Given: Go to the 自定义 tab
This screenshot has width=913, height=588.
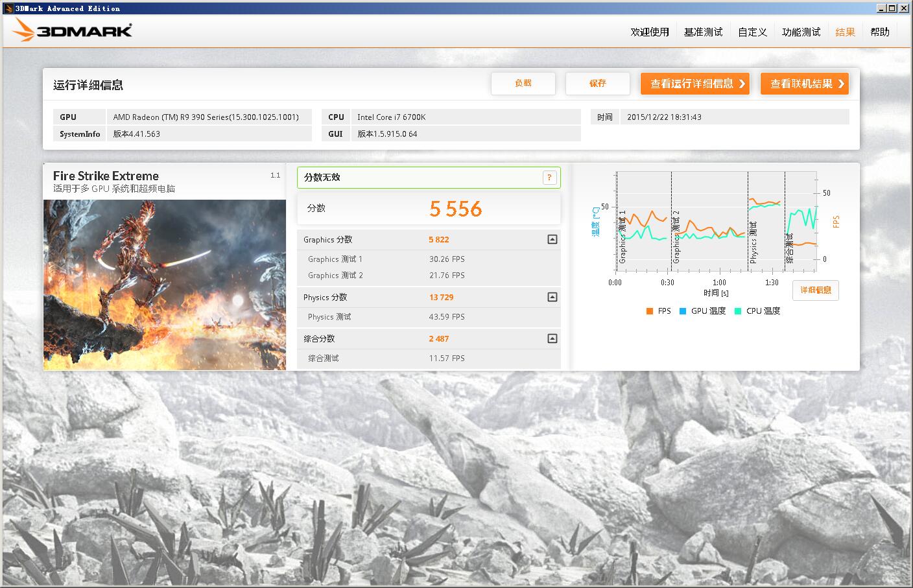Looking at the screenshot, I should [x=753, y=32].
